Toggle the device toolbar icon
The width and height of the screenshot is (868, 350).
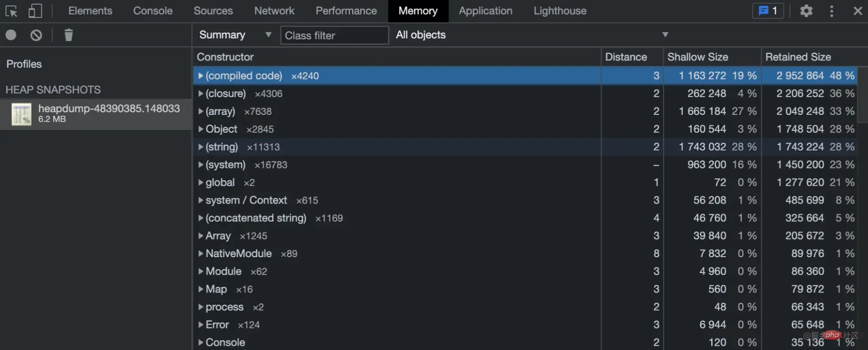(35, 11)
